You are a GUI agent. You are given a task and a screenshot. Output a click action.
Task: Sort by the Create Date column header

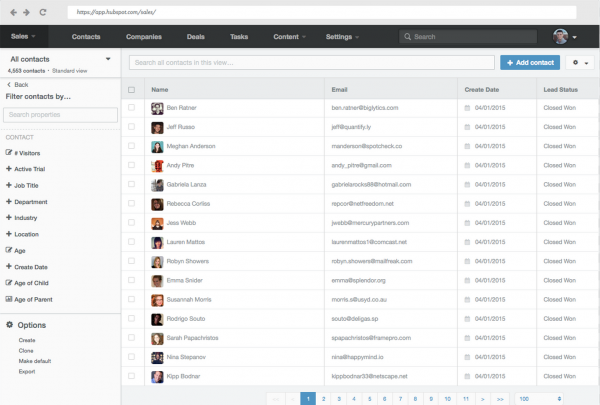pyautogui.click(x=482, y=90)
